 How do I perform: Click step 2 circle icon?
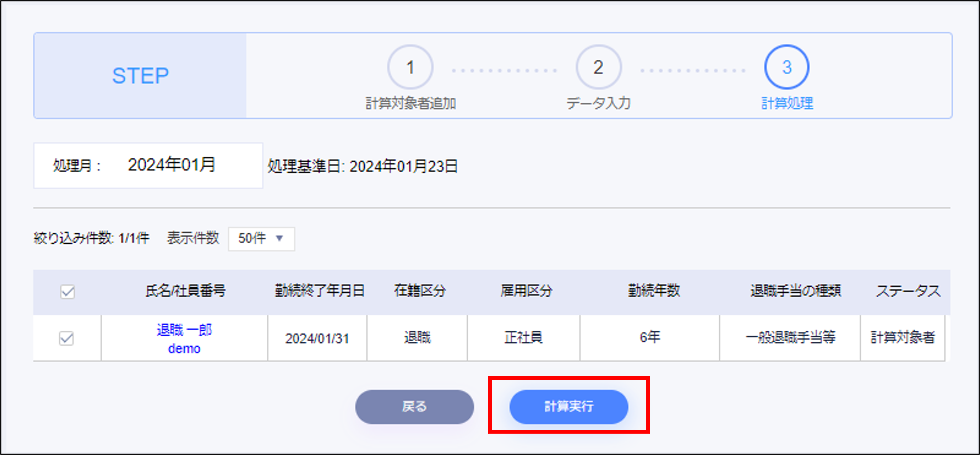click(598, 67)
